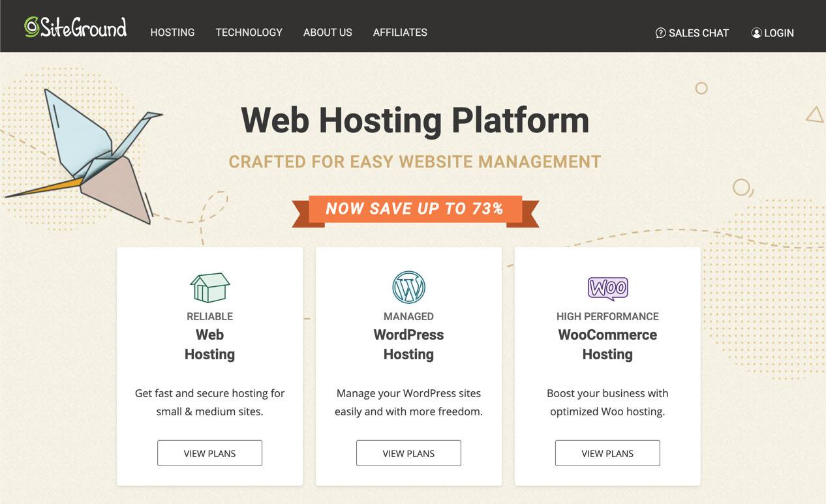826x504 pixels.
Task: Click the purple Woo speech bubble icon
Action: (x=607, y=286)
